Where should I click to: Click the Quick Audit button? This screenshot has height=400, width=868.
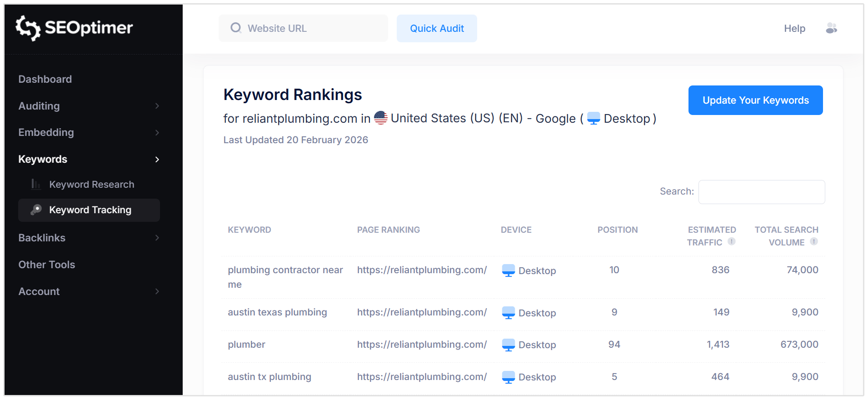pos(437,28)
